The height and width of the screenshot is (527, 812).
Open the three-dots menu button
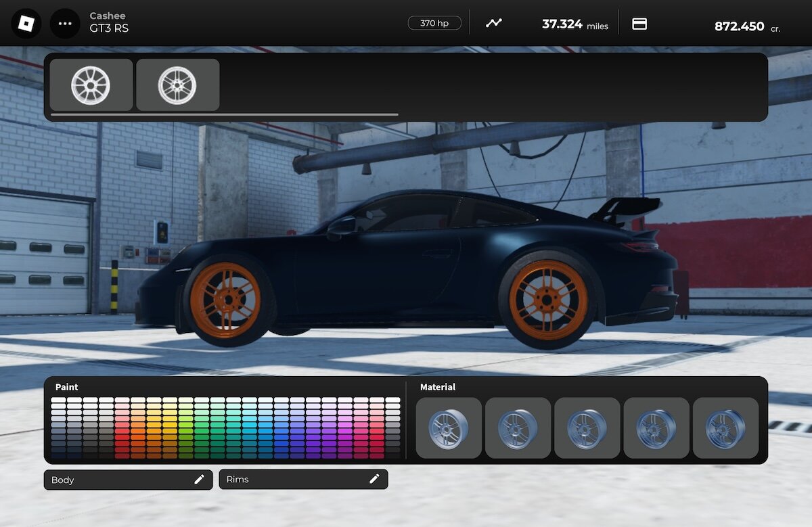65,23
